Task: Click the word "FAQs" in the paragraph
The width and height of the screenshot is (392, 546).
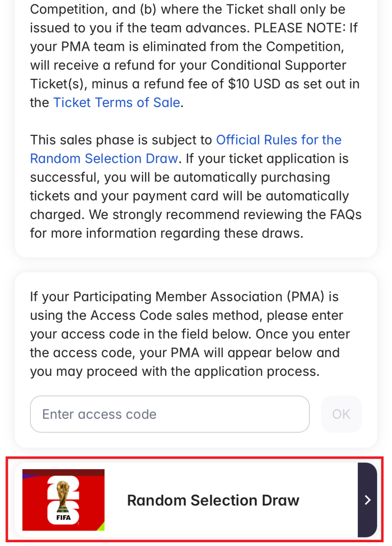Action: pyautogui.click(x=342, y=214)
